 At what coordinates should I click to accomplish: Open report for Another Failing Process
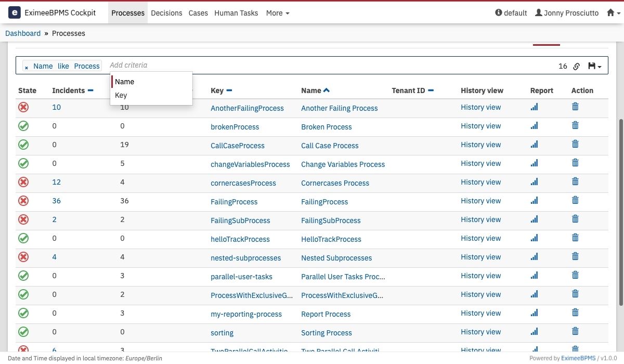point(535,107)
